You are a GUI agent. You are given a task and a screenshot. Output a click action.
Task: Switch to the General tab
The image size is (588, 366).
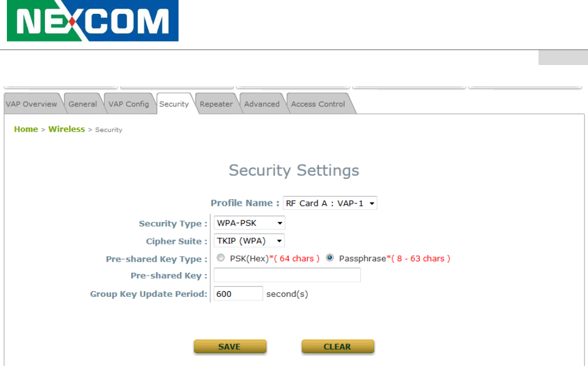[x=82, y=104]
